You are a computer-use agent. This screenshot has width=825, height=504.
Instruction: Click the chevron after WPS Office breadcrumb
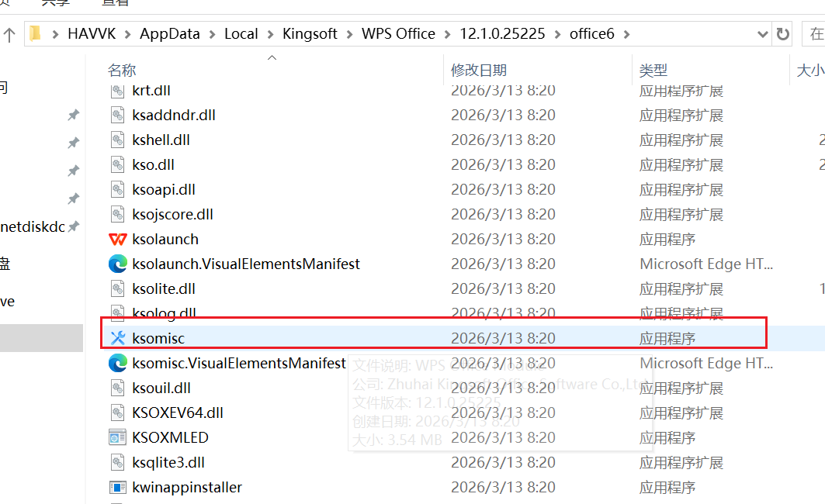click(x=448, y=33)
